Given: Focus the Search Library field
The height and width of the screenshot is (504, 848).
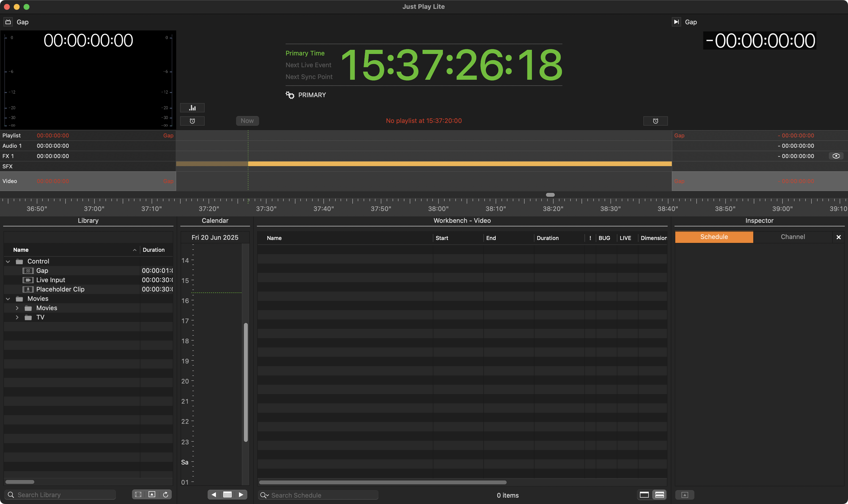Looking at the screenshot, I should (60, 495).
